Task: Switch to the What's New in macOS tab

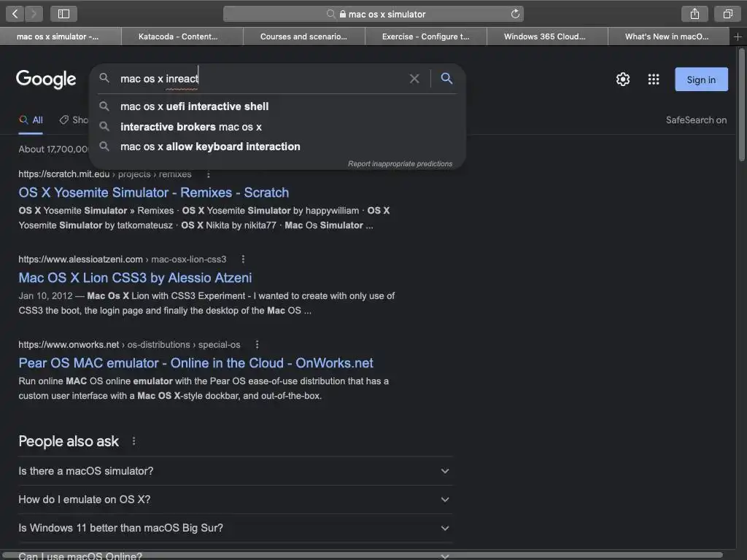Action: [668, 36]
